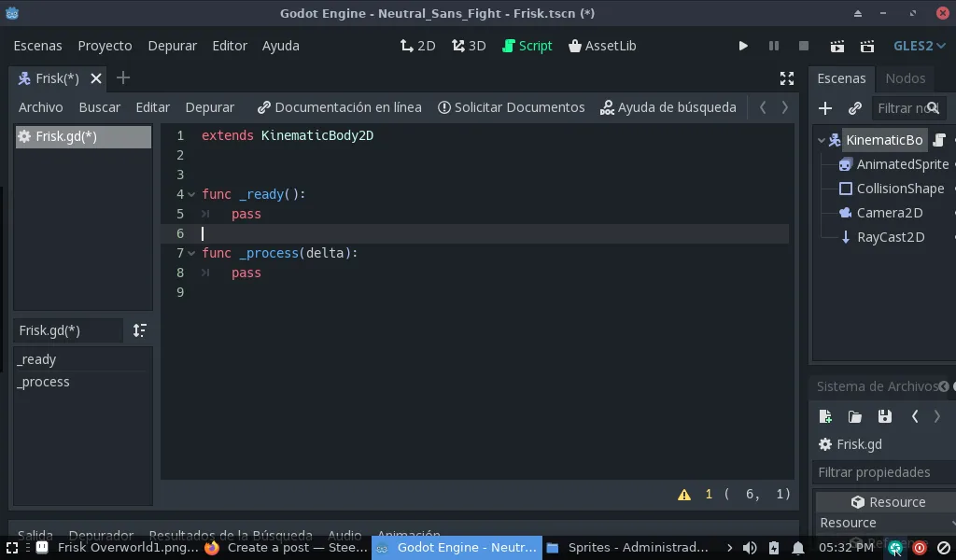Go to previous edited object in inspector
Screen dimensions: 956x560
pos(915,416)
